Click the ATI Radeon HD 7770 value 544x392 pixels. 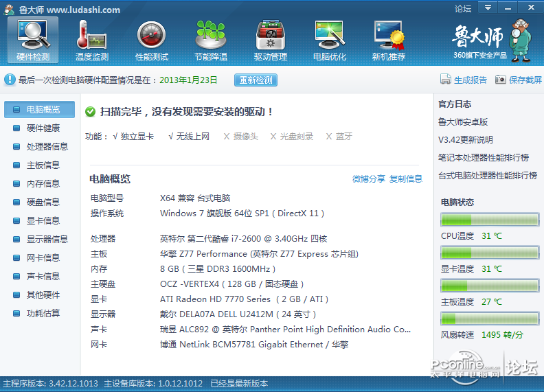tap(245, 299)
